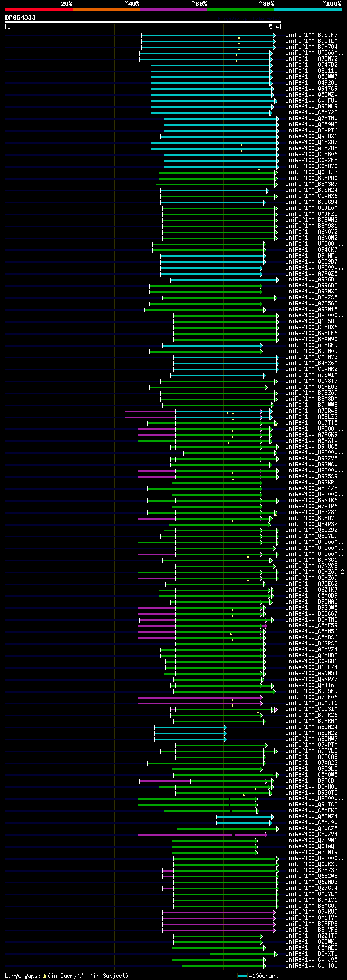Image resolution: width=347 pixels, height=980 pixels.
Task: Select hit label UniRef100_B8ART6
Action: tap(311, 131)
